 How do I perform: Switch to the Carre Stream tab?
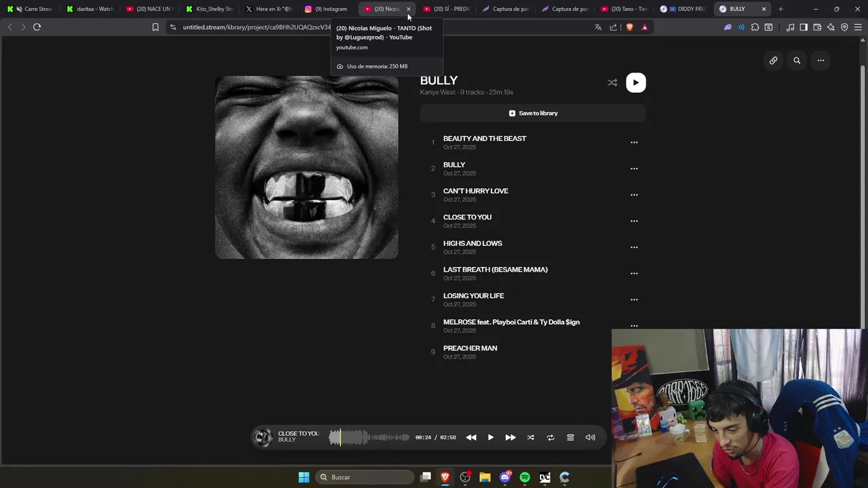tap(30, 9)
